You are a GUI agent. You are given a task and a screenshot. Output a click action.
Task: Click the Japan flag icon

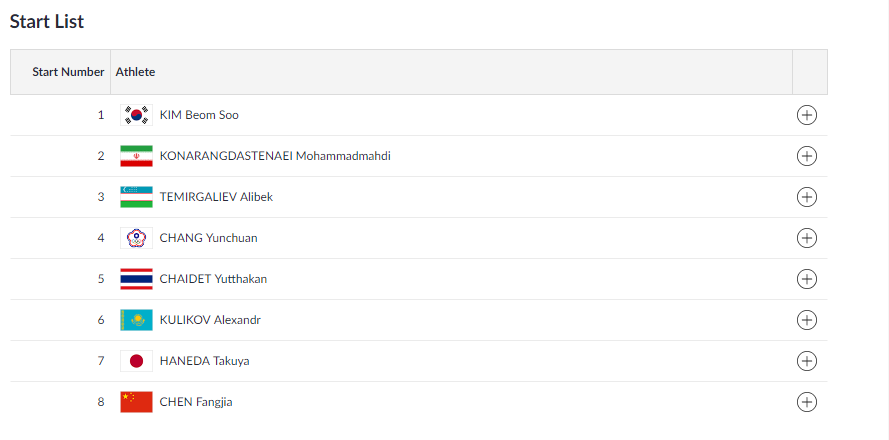[x=136, y=361]
